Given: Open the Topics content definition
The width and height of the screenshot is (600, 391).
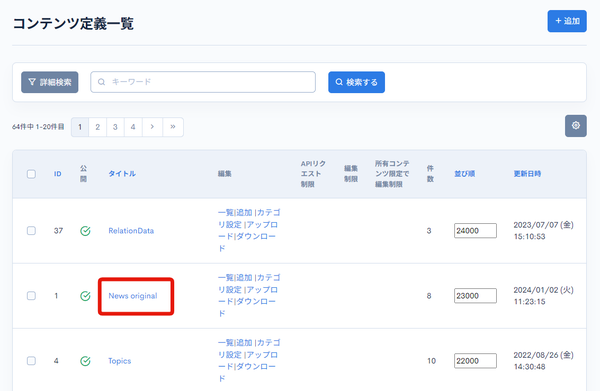Looking at the screenshot, I should [x=119, y=361].
